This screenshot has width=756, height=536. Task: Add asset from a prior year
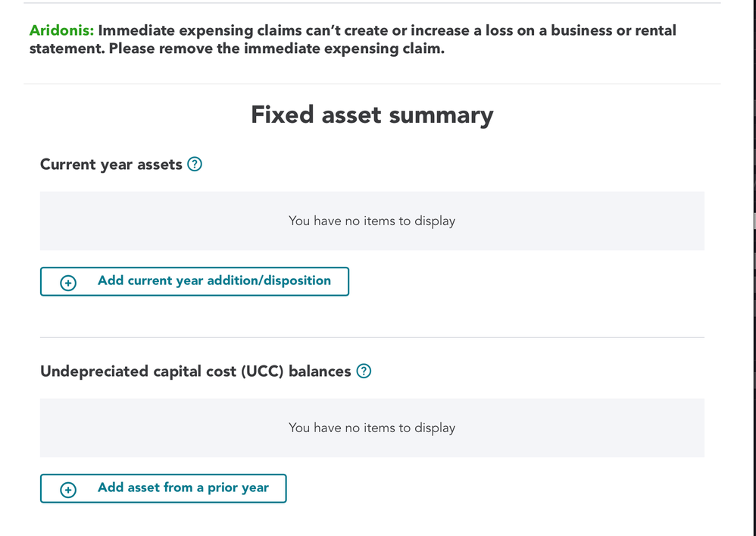click(x=163, y=488)
